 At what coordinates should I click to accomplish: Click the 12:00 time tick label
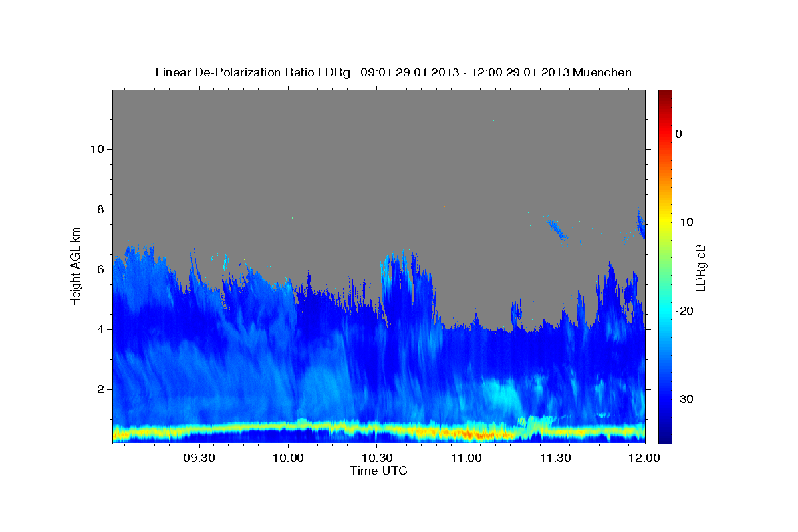coord(644,458)
